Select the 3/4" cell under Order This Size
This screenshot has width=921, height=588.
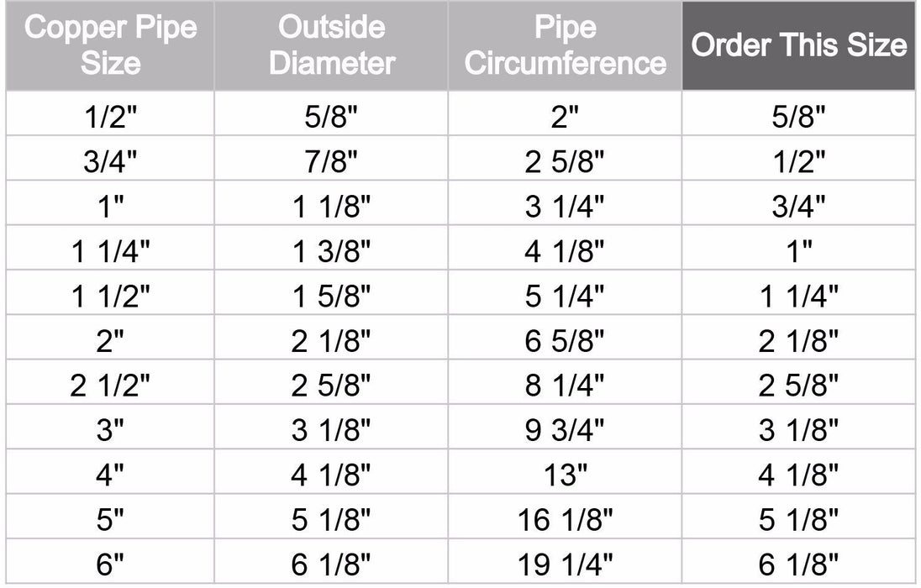coord(798,205)
